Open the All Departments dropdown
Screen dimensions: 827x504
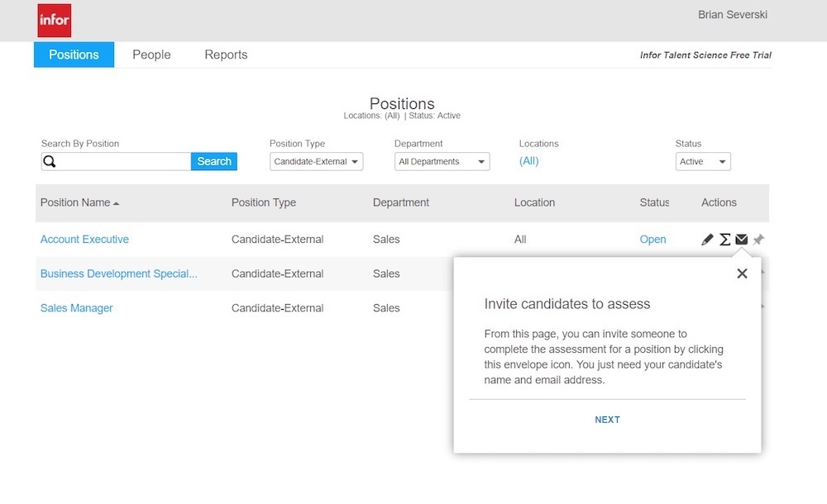coord(442,161)
